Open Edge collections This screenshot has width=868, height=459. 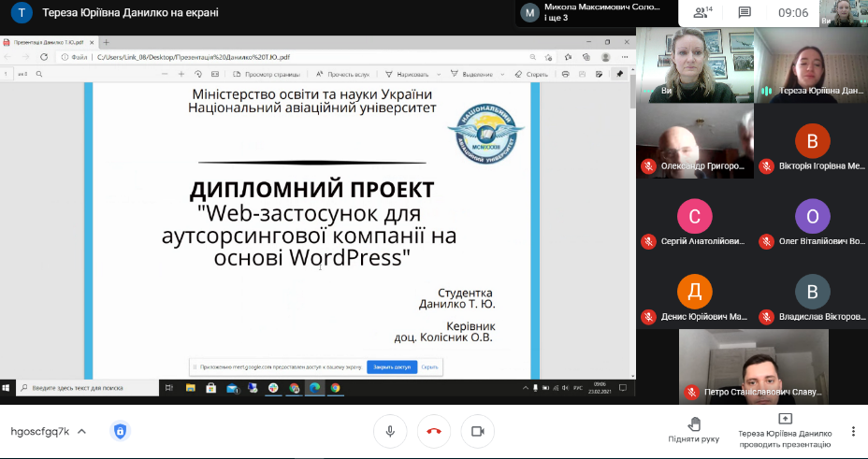(586, 57)
